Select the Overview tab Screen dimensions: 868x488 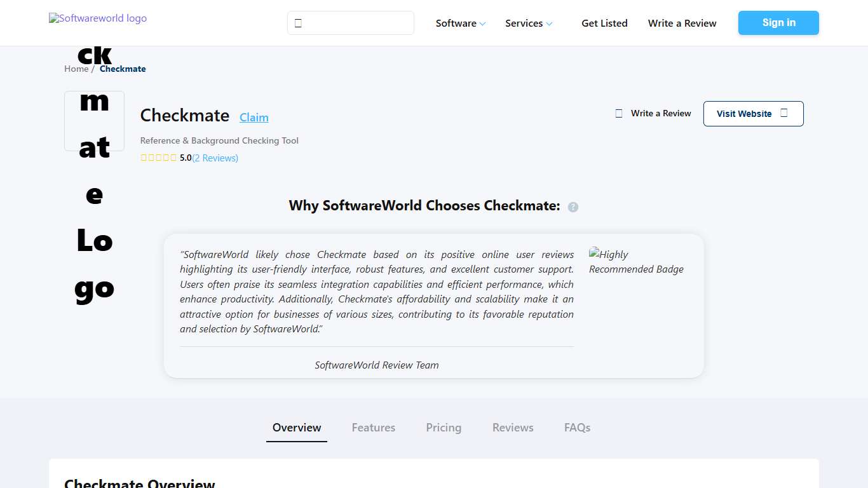point(296,428)
